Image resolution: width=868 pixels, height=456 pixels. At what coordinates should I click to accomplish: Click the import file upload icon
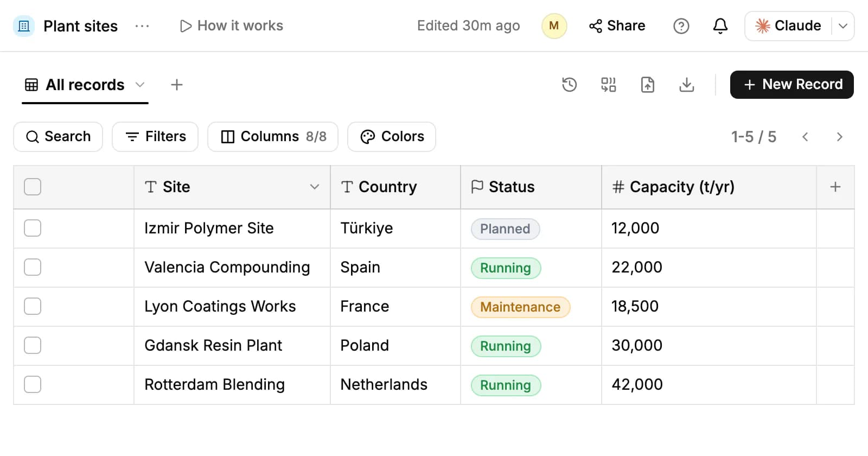pos(647,85)
